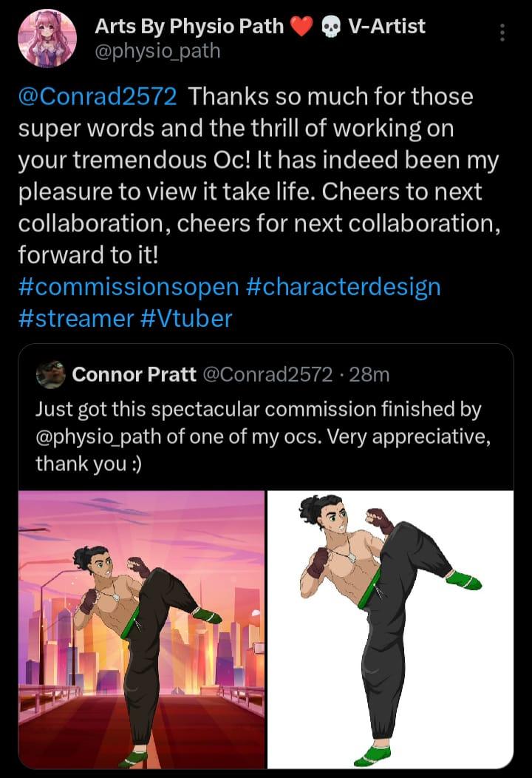Tap the pink anime profile avatar
The width and height of the screenshot is (532, 778).
[47, 38]
